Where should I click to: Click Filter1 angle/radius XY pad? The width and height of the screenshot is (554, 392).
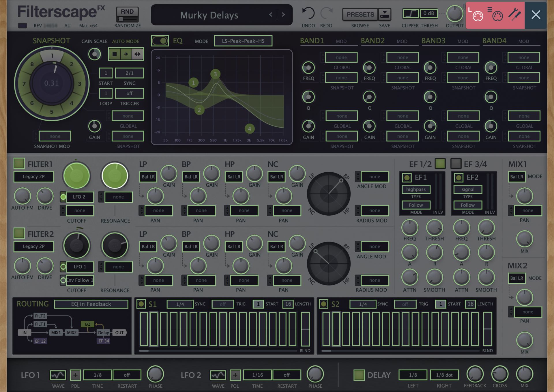(x=329, y=194)
